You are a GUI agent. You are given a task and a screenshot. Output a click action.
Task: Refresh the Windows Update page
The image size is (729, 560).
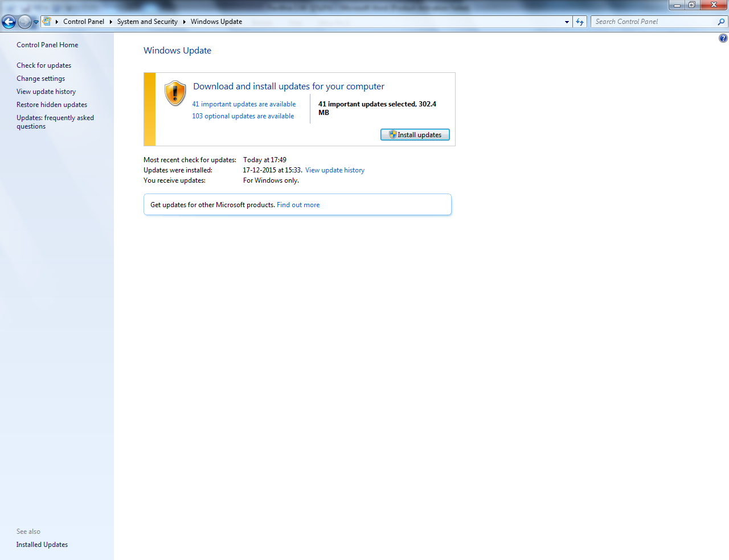coord(580,22)
